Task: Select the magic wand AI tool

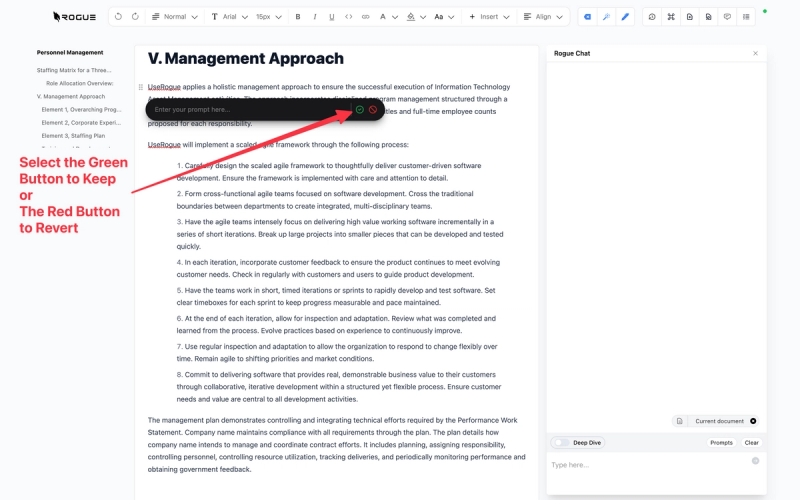Action: coord(606,17)
